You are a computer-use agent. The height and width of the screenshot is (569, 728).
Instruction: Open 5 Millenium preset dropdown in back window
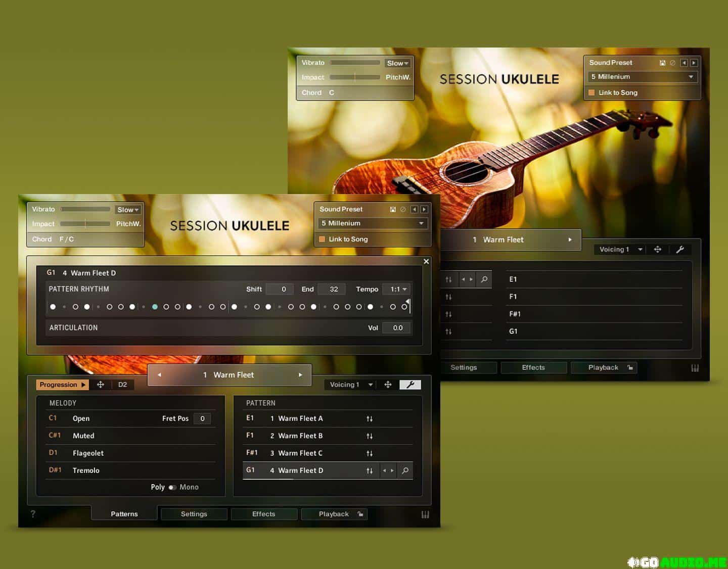(x=642, y=77)
